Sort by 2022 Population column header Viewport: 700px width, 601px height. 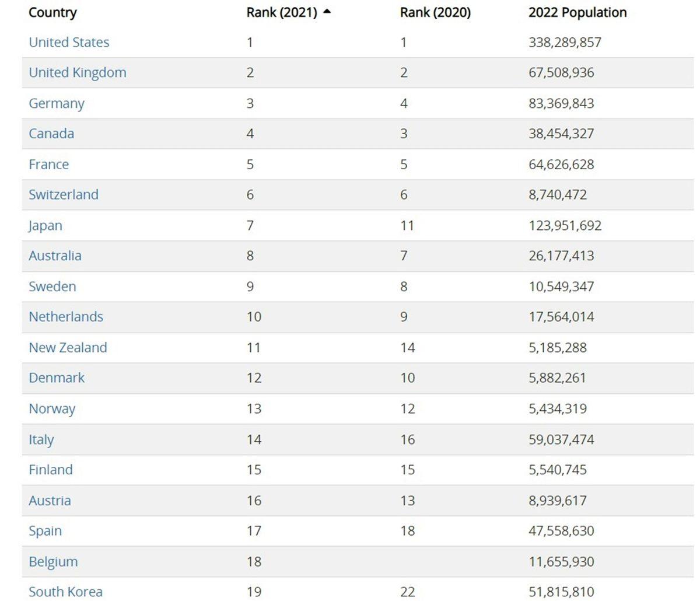click(x=577, y=12)
